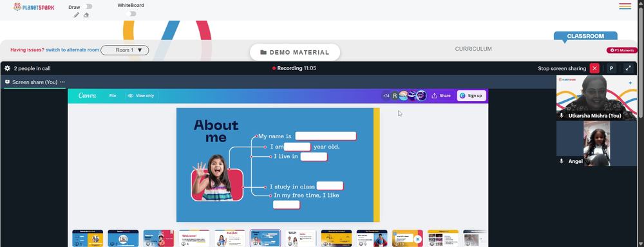Screen dimensions: 644x247
Task: Select the pencil drawing tool
Action: pos(77,15)
